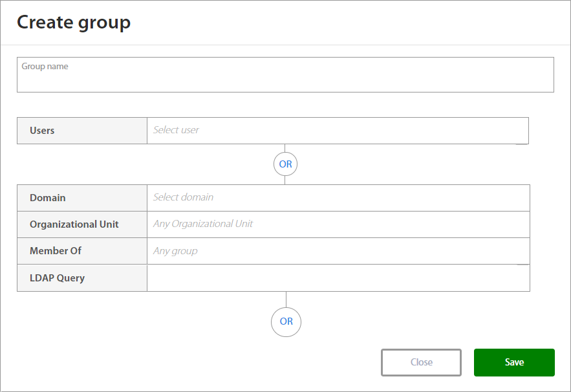Click the 'Create group' dialog title
This screenshot has height=392, width=571.
[74, 23]
